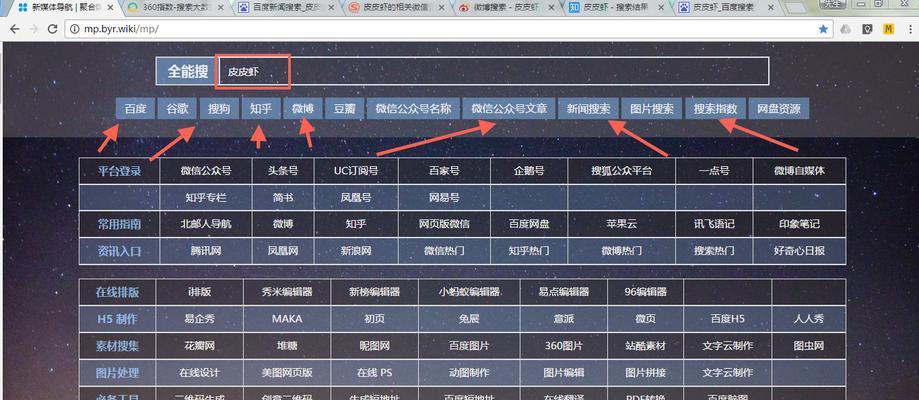
Task: Search with the 微博 button under search box
Action: pyautogui.click(x=303, y=109)
